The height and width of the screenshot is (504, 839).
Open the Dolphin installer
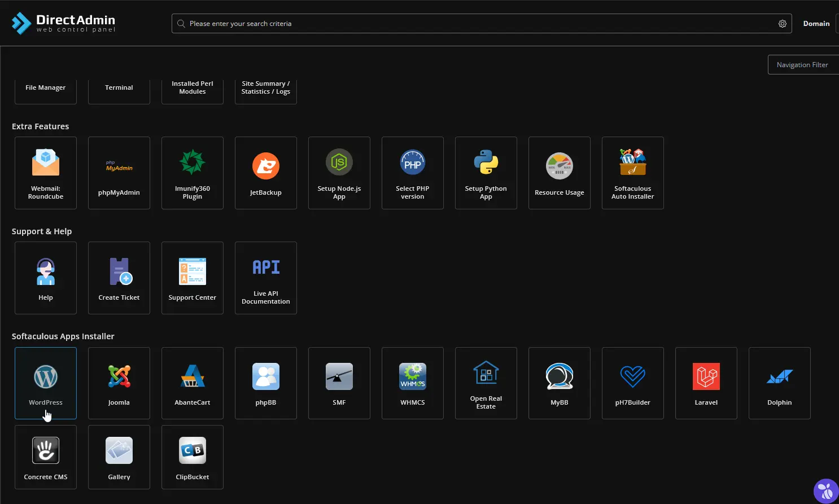[x=780, y=383]
